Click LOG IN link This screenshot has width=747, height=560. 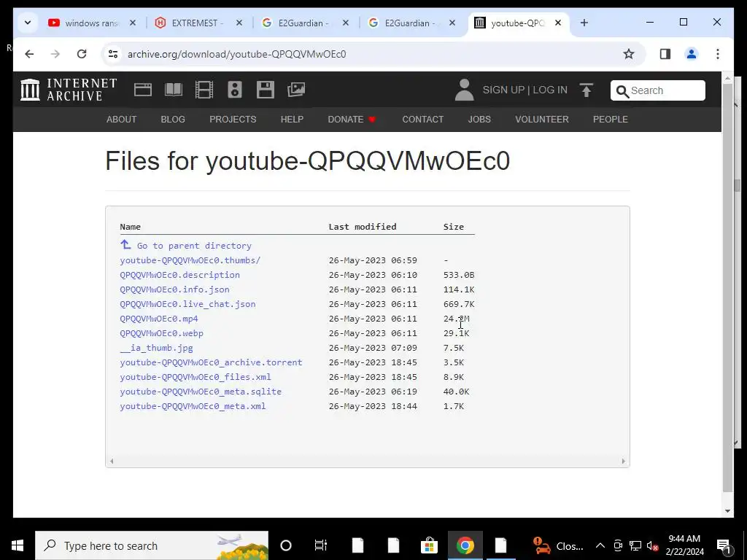coord(550,90)
